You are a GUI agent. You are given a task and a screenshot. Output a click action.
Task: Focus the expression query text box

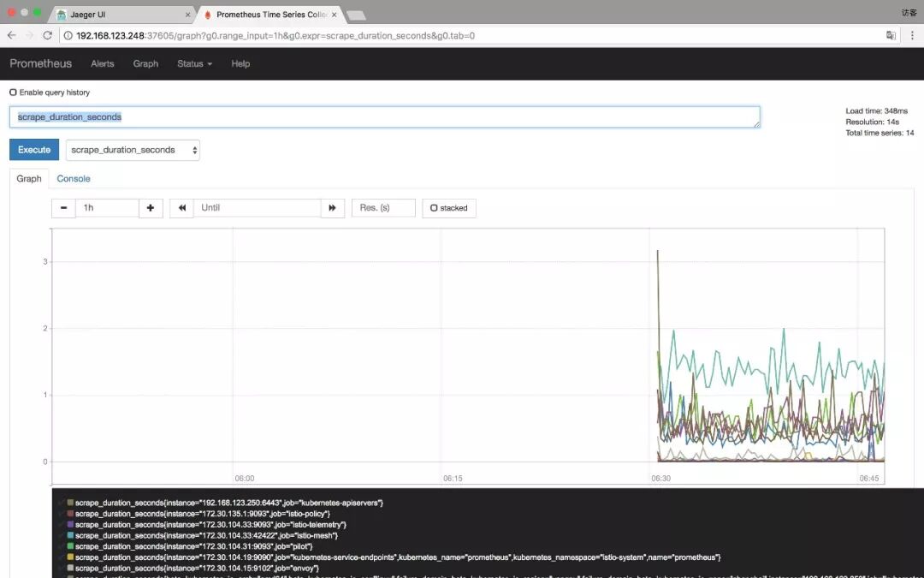pyautogui.click(x=385, y=116)
